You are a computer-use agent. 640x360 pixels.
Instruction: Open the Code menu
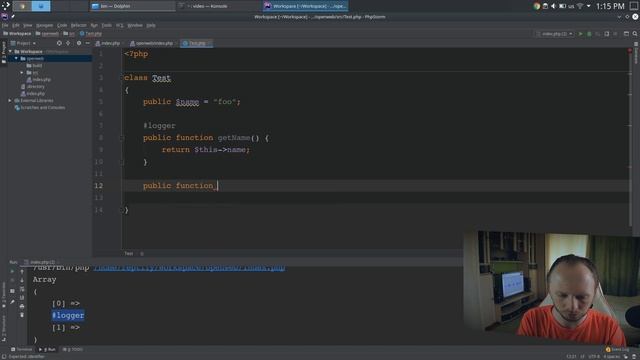tap(62, 25)
